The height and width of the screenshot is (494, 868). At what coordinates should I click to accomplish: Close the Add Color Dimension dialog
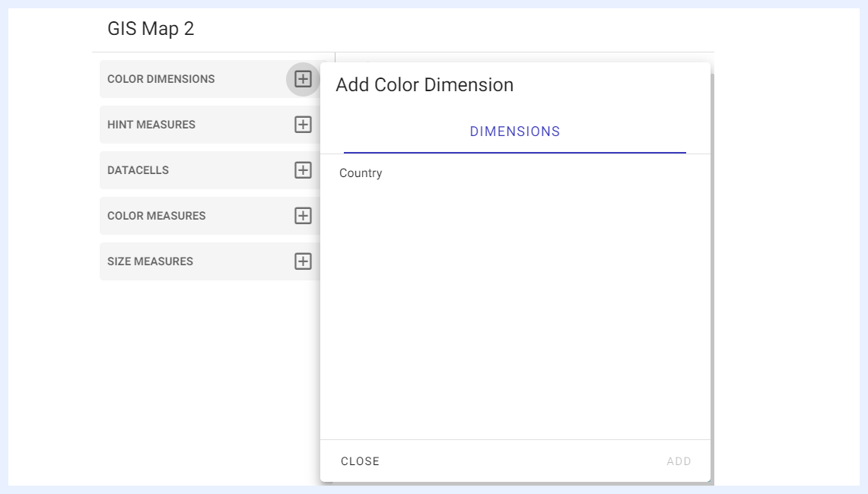click(x=360, y=461)
